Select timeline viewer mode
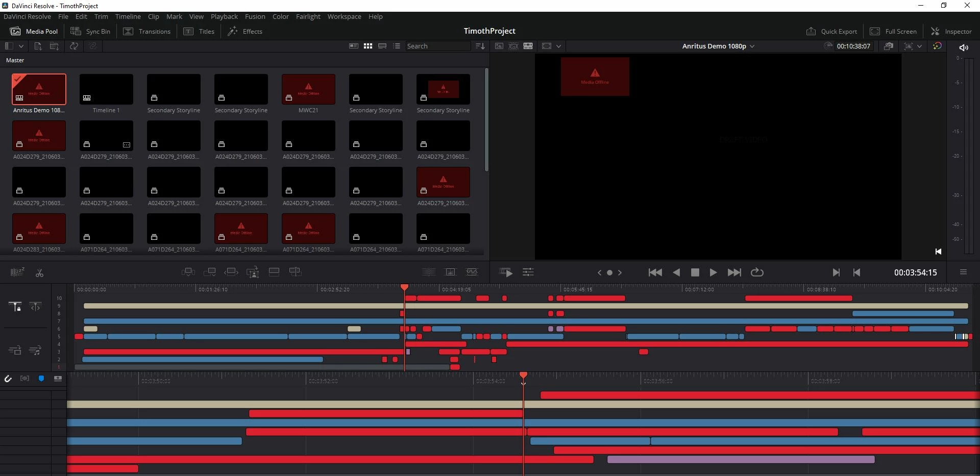The height and width of the screenshot is (476, 980). (x=528, y=46)
